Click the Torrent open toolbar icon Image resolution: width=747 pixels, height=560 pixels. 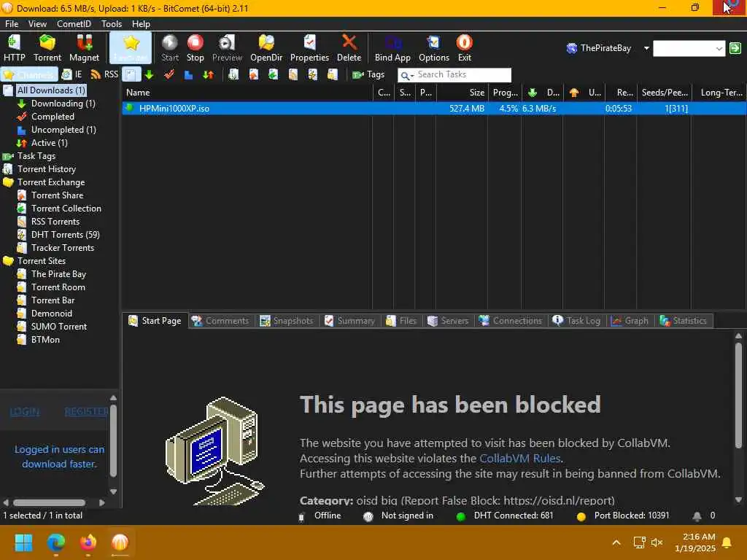(x=47, y=47)
